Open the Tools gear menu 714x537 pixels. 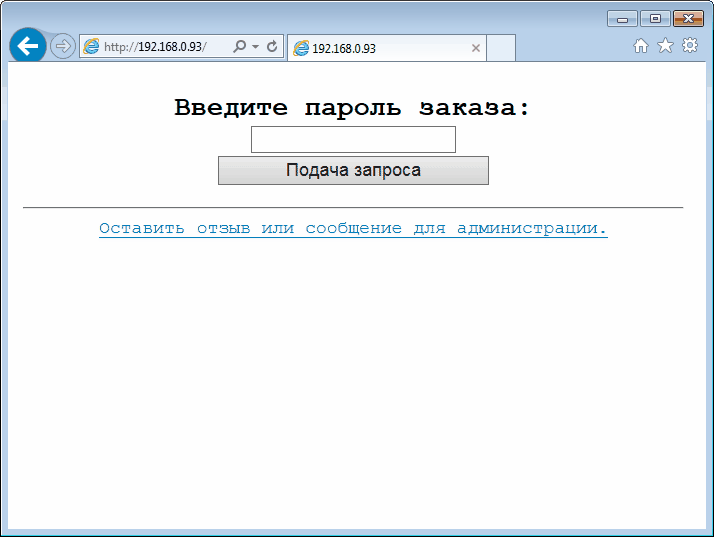coord(690,46)
